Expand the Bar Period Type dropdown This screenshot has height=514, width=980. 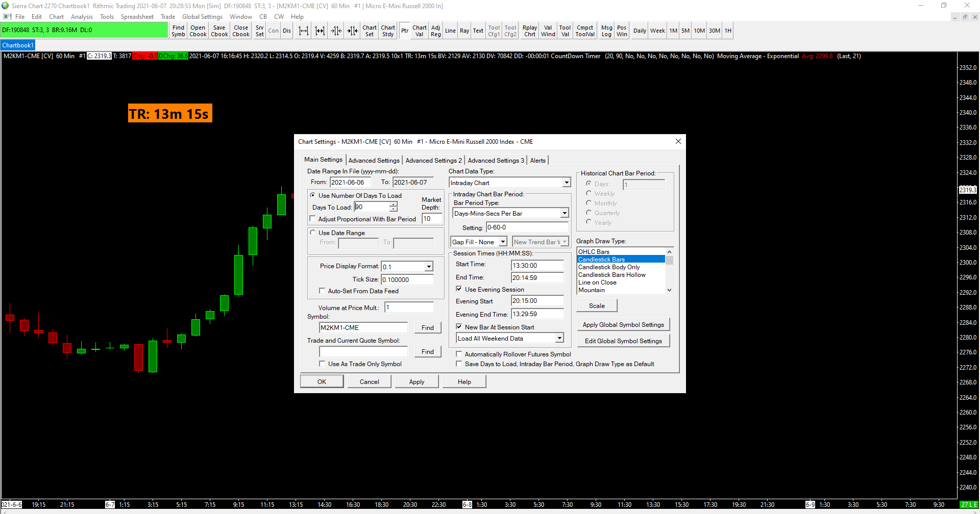[565, 213]
